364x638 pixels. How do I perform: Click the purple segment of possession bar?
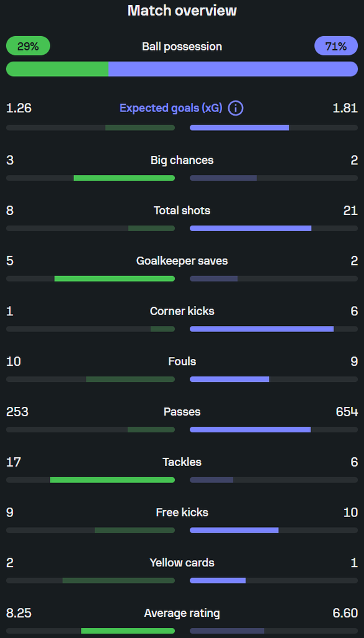pos(233,69)
